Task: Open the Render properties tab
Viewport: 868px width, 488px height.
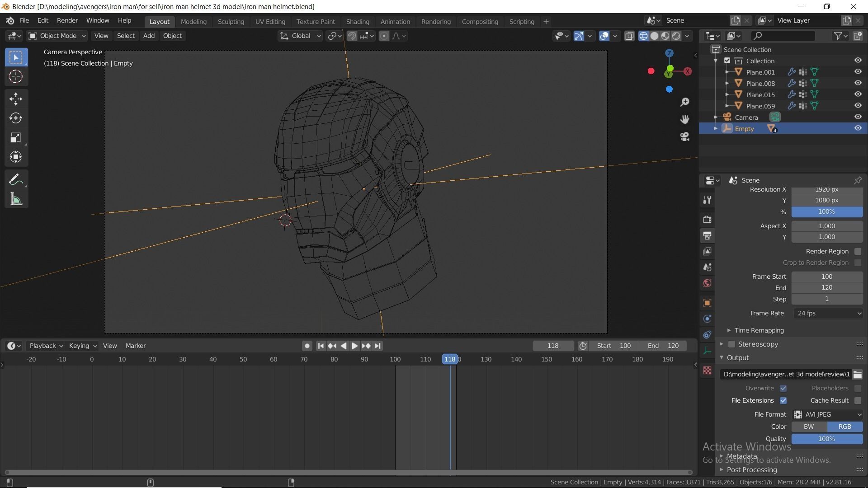Action: tap(708, 220)
